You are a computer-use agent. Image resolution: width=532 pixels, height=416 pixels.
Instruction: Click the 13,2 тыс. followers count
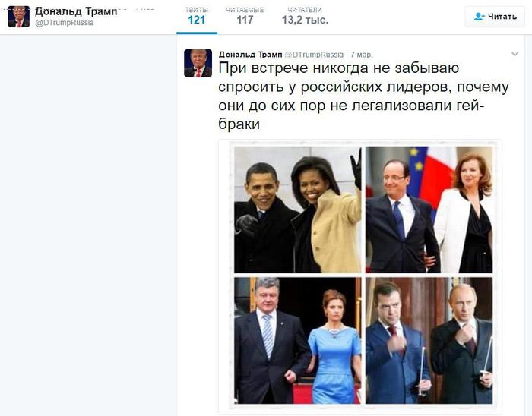click(305, 20)
